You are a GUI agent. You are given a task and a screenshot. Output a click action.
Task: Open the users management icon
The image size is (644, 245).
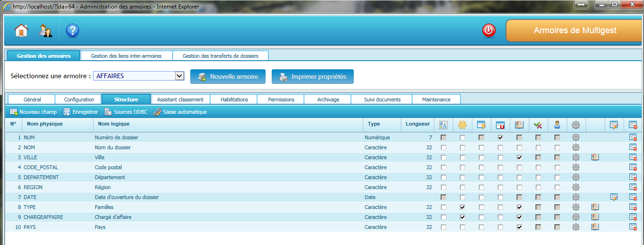tap(46, 31)
